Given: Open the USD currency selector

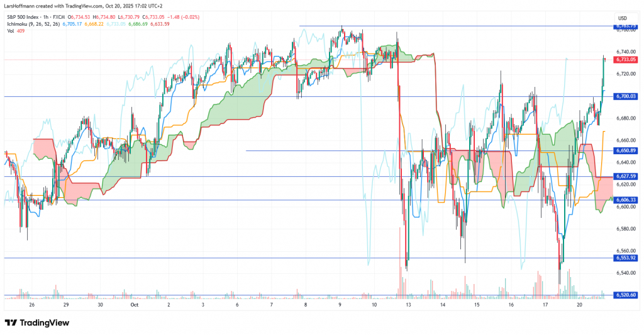Looking at the screenshot, I should (x=623, y=18).
